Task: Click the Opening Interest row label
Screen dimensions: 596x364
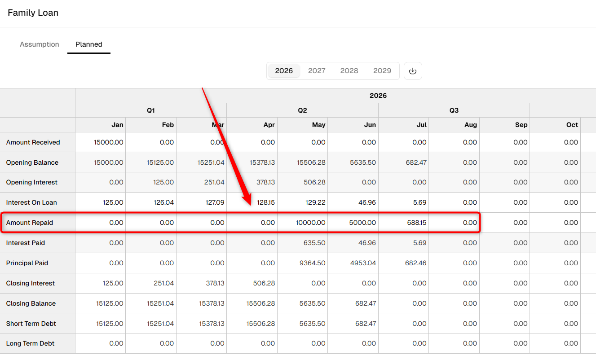Action: coord(32,182)
